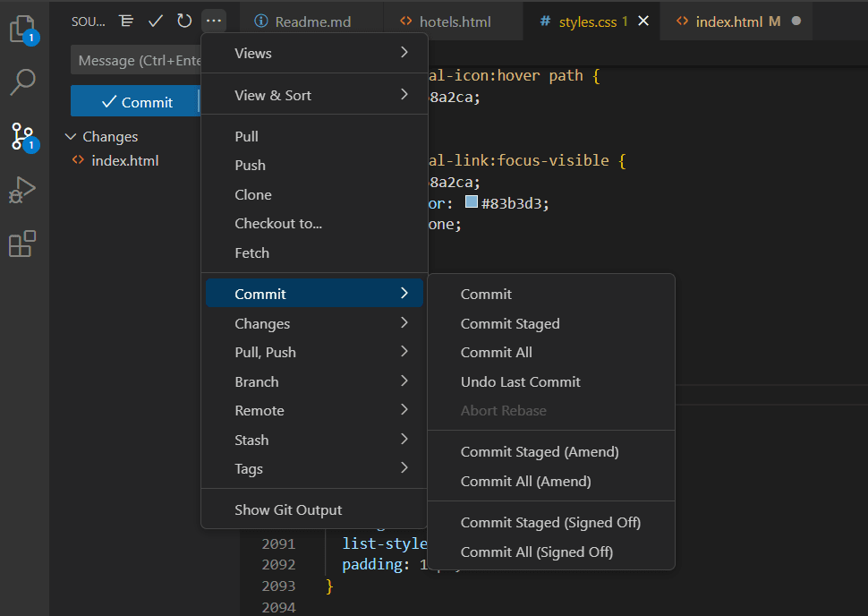Select index.html in Changes list
The height and width of the screenshot is (616, 868).
tap(125, 160)
